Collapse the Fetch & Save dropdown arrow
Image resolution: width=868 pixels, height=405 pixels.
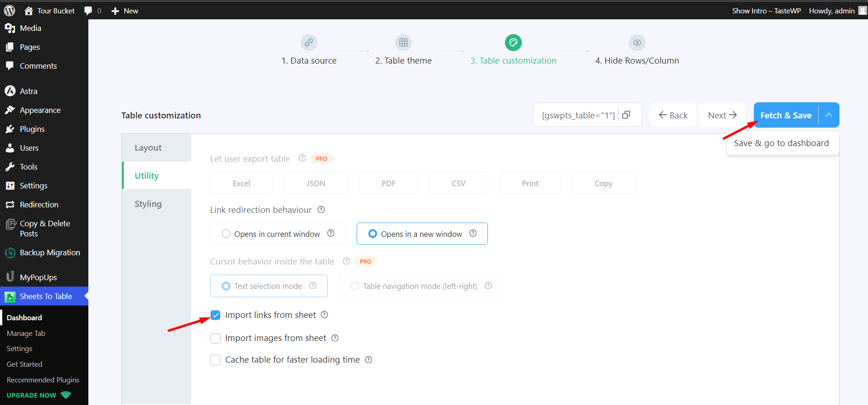tap(829, 115)
